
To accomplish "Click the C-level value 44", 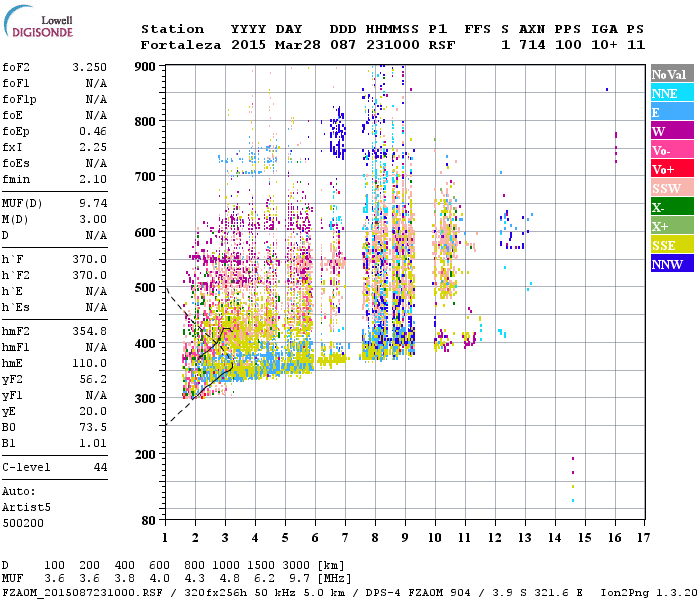I will click(100, 468).
